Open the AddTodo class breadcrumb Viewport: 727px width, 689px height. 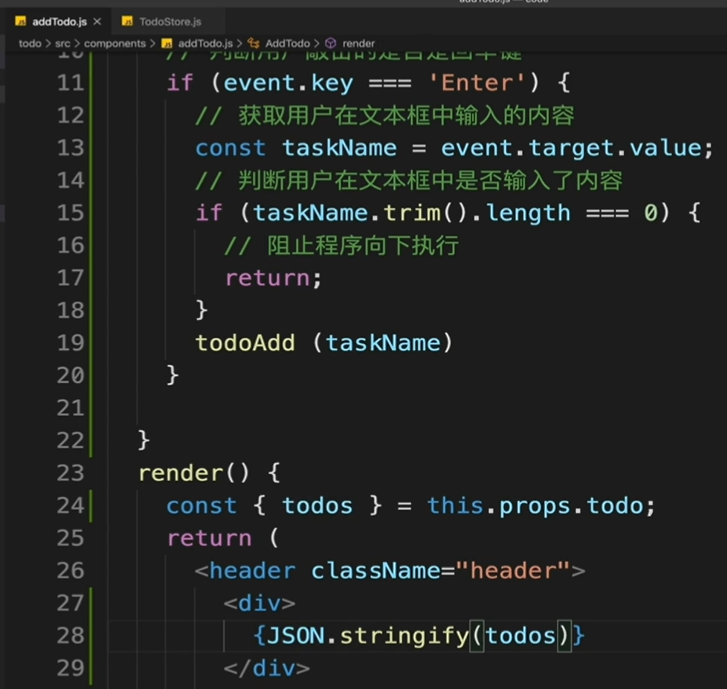click(287, 44)
